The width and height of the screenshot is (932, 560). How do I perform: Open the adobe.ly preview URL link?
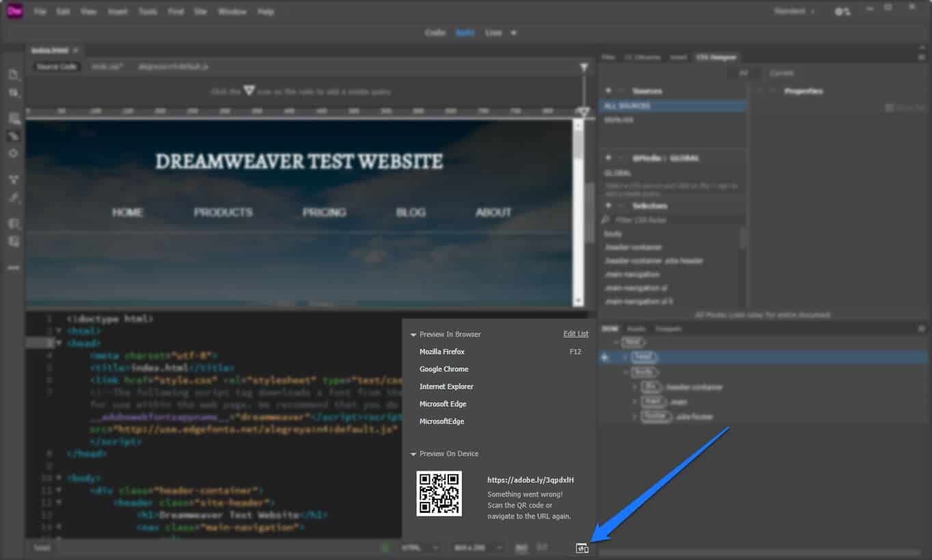pyautogui.click(x=529, y=480)
